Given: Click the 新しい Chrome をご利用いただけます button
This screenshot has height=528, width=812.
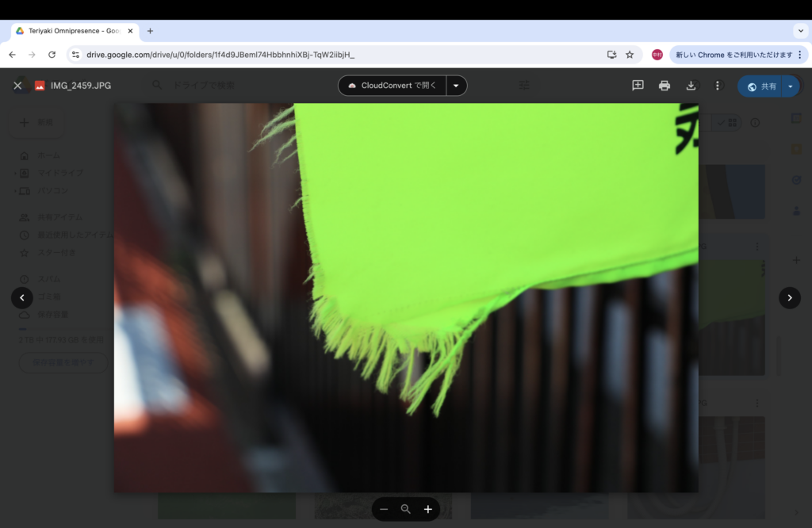Looking at the screenshot, I should click(x=733, y=55).
